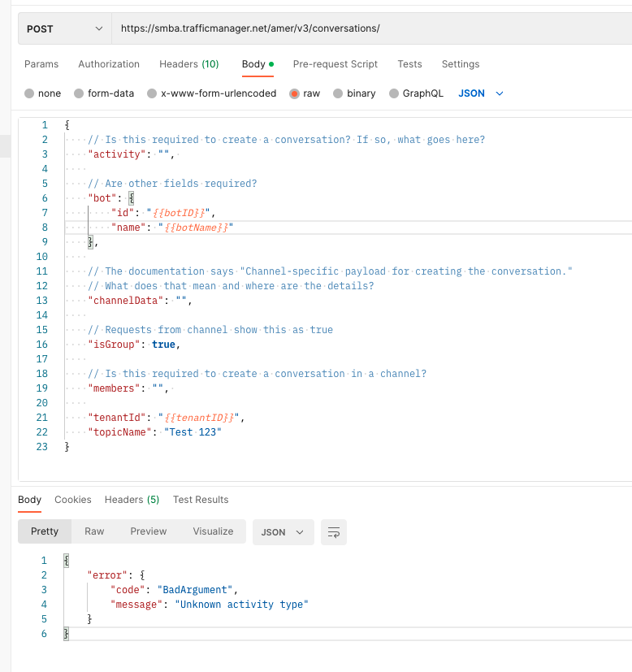Click the {{botID}} variable
The width and height of the screenshot is (632, 672).
178,213
